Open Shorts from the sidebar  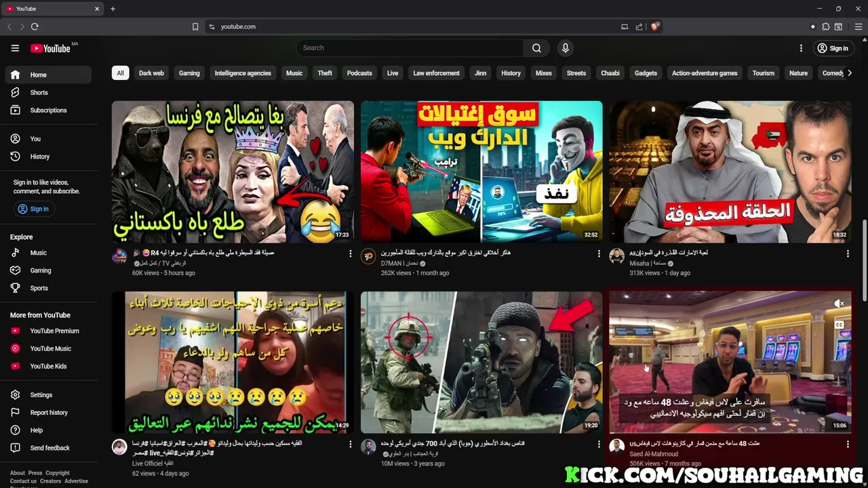click(x=48, y=92)
